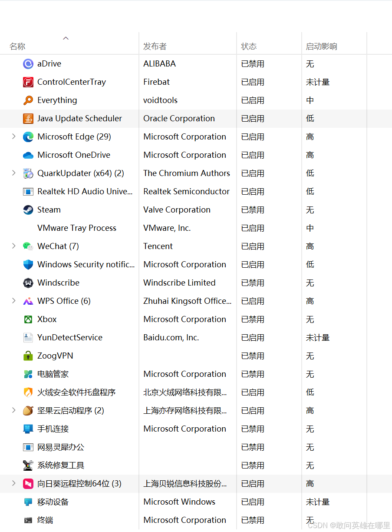This screenshot has width=392, height=532.
Task: Expand the QuarkUpdater (x64) (2) group
Action: pyautogui.click(x=13, y=173)
